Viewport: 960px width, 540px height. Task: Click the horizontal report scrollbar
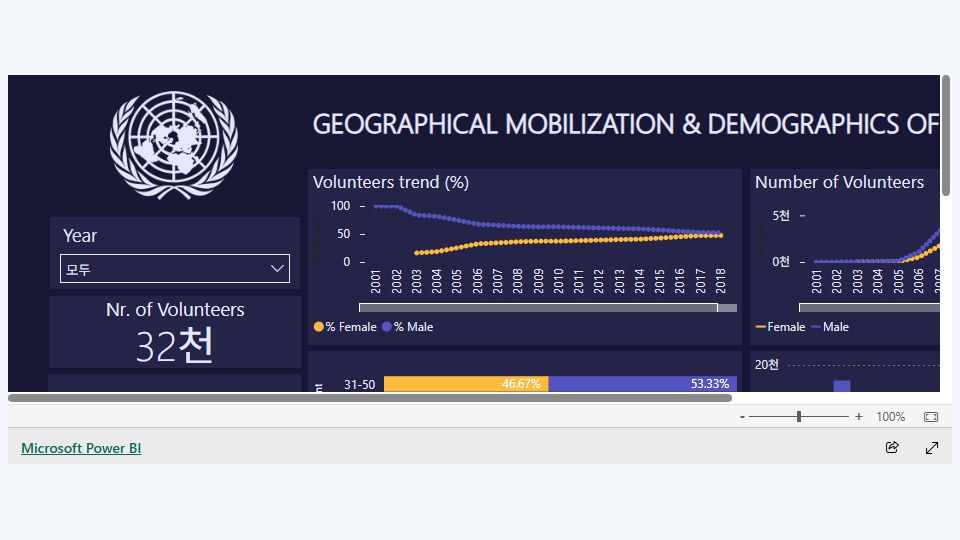(x=370, y=398)
